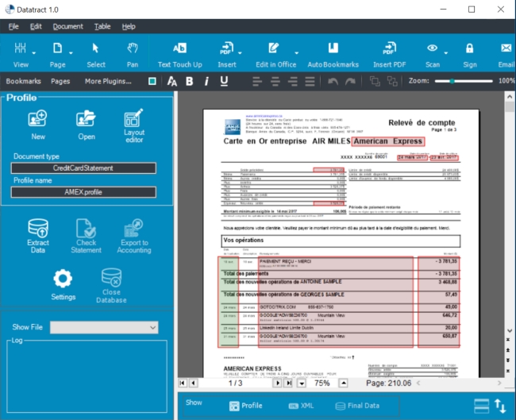Click the bring-to-front layers icon
Viewport: 516px width, 420px height.
[375, 81]
